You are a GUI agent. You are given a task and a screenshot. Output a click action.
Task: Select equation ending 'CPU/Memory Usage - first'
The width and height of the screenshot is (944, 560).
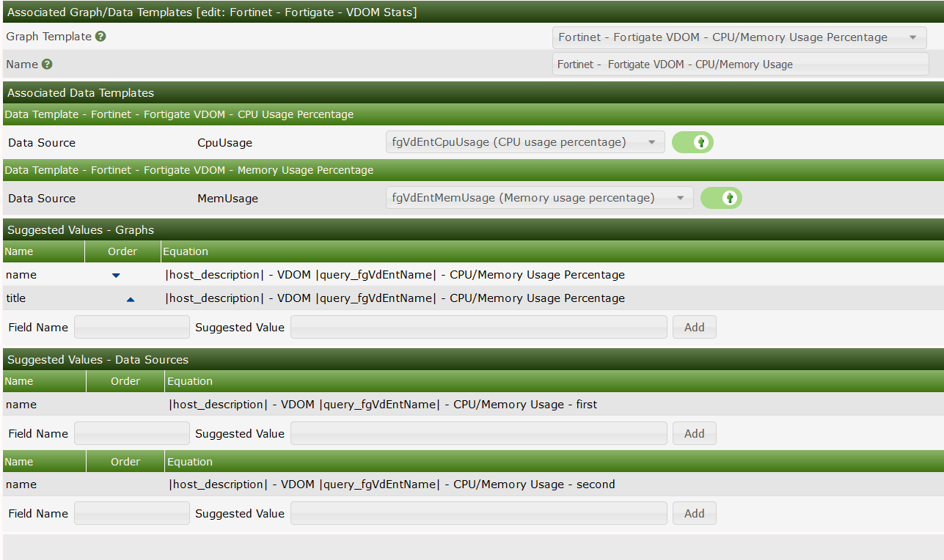384,405
